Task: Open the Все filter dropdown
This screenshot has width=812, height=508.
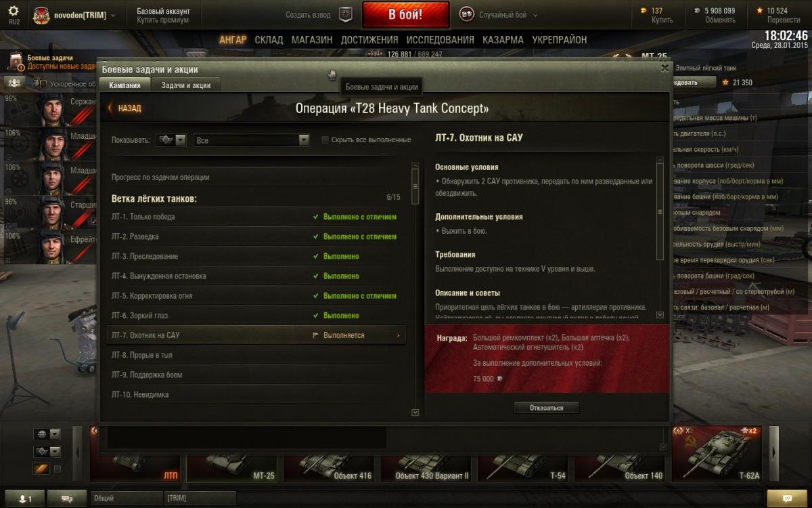Action: (251, 140)
